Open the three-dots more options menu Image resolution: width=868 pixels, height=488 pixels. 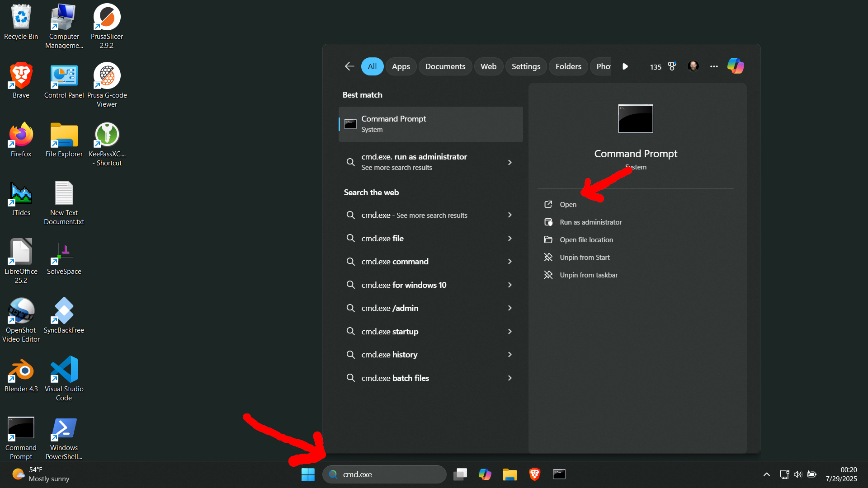pyautogui.click(x=714, y=66)
